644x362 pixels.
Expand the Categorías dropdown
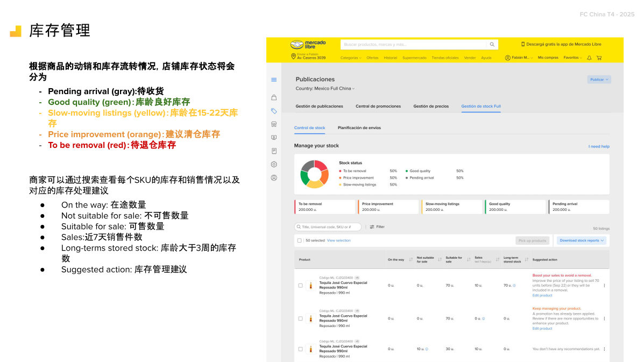351,58
